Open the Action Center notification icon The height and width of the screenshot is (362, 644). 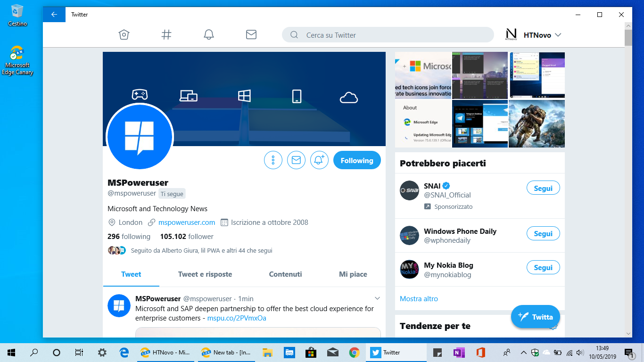pyautogui.click(x=628, y=352)
